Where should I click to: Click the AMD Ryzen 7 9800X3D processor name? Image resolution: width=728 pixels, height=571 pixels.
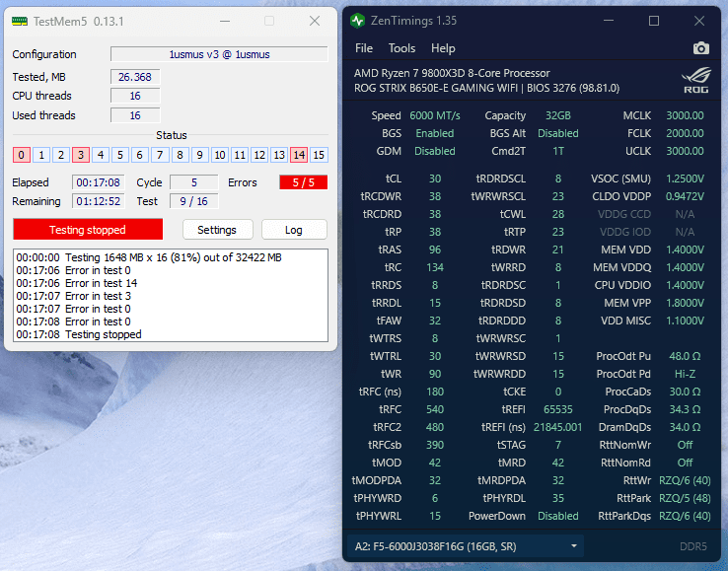pyautogui.click(x=452, y=73)
